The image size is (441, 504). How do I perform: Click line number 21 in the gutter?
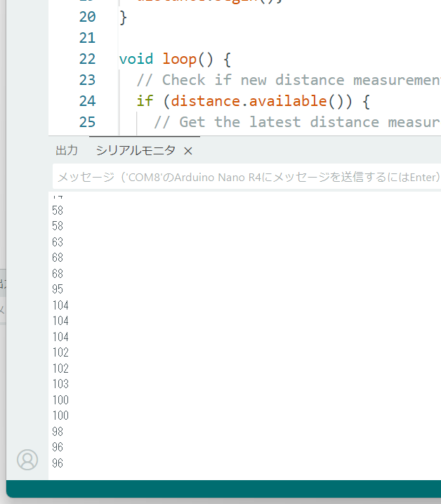coord(87,38)
